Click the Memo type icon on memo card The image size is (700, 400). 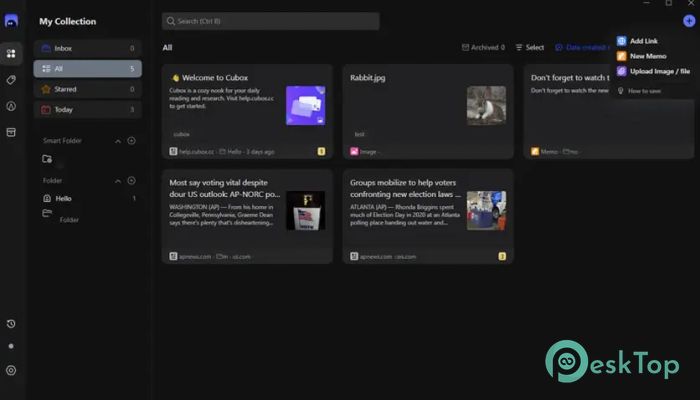click(535, 151)
